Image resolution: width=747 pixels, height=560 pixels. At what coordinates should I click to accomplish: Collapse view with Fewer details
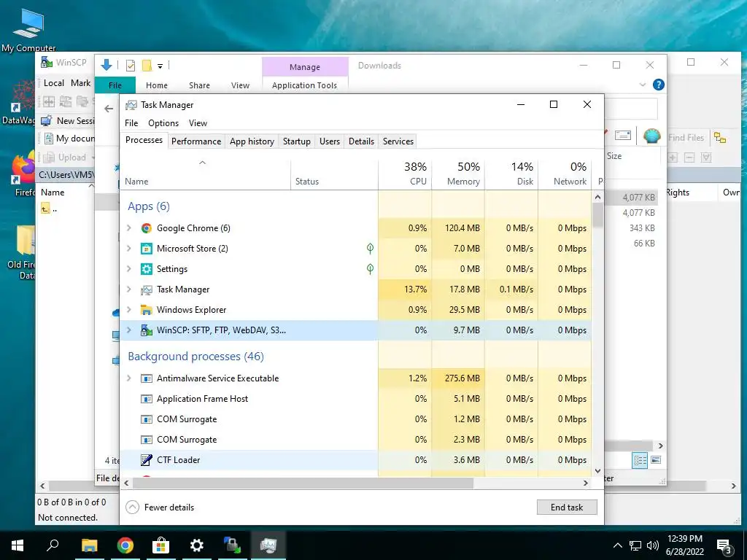(x=160, y=507)
